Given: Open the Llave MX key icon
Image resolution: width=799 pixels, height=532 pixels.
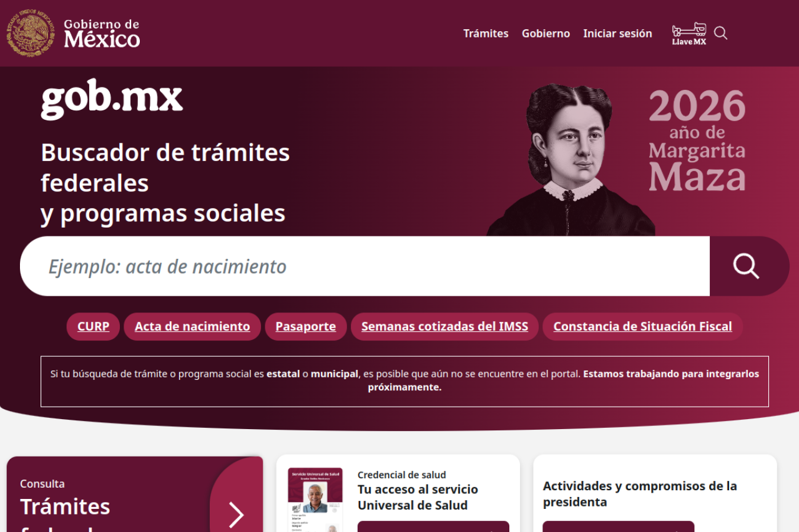Looking at the screenshot, I should coord(689,34).
